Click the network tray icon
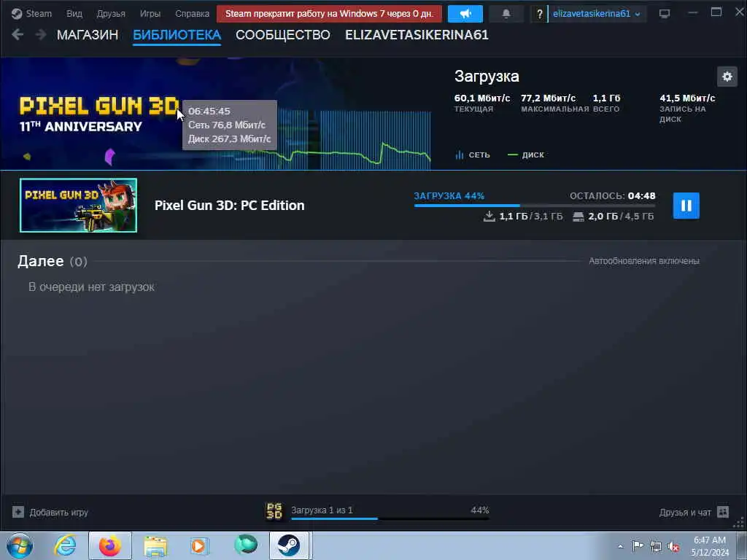The width and height of the screenshot is (747, 560). click(x=656, y=547)
